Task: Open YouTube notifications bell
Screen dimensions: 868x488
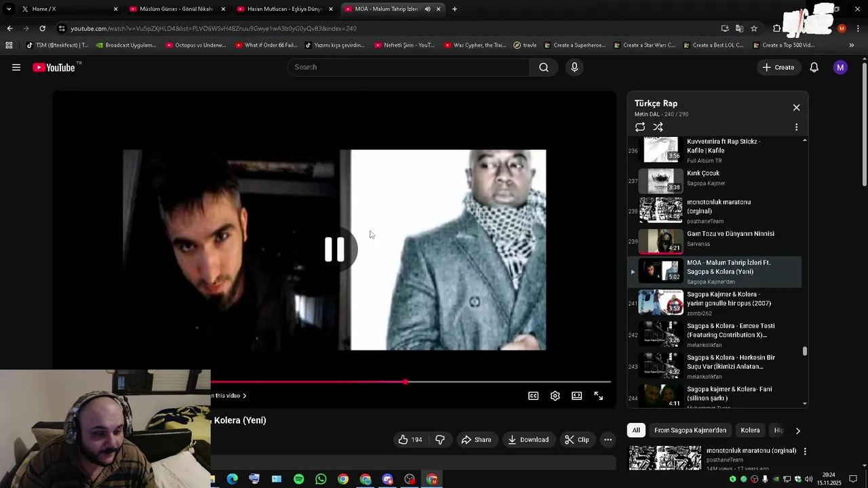Action: click(x=814, y=67)
